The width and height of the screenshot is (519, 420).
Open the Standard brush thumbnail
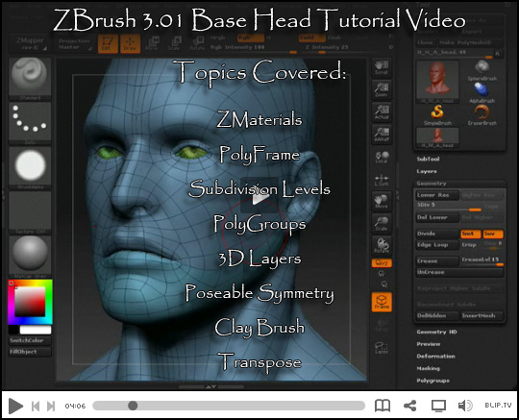30,79
